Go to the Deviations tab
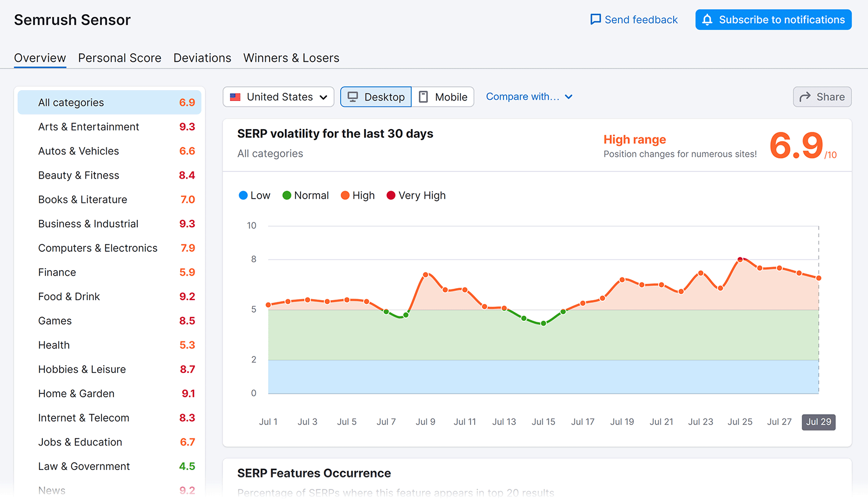The height and width of the screenshot is (502, 868). click(202, 58)
